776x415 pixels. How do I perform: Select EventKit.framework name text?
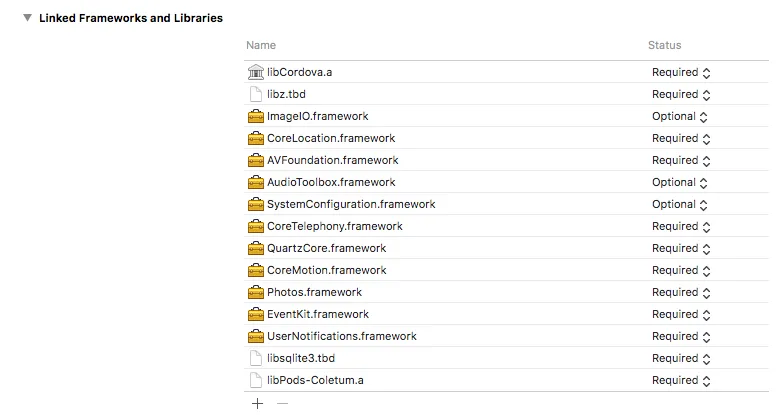318,314
